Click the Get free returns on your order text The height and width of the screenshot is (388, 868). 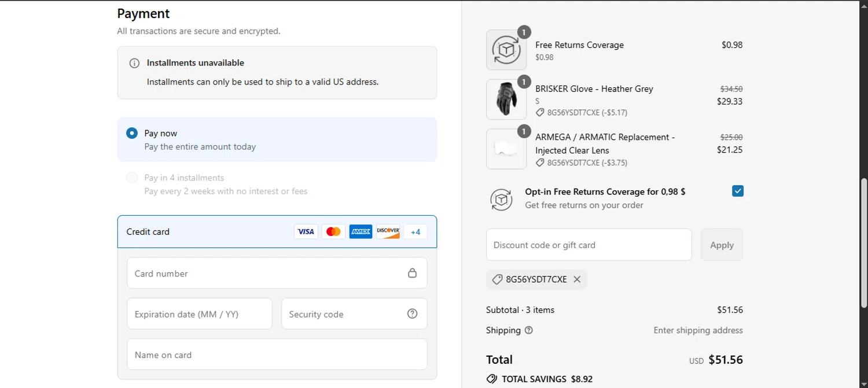point(584,205)
